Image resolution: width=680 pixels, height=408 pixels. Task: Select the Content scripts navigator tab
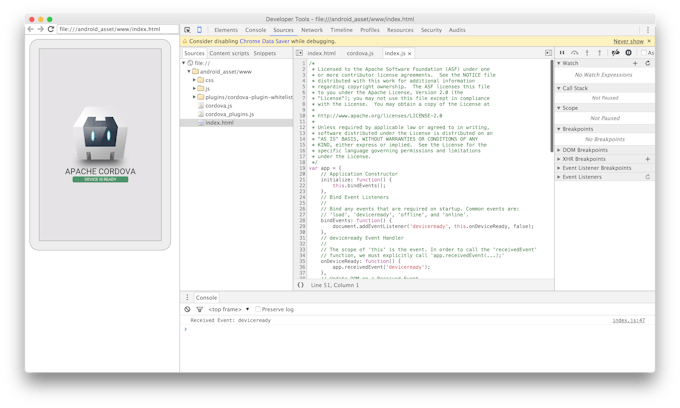pyautogui.click(x=229, y=53)
